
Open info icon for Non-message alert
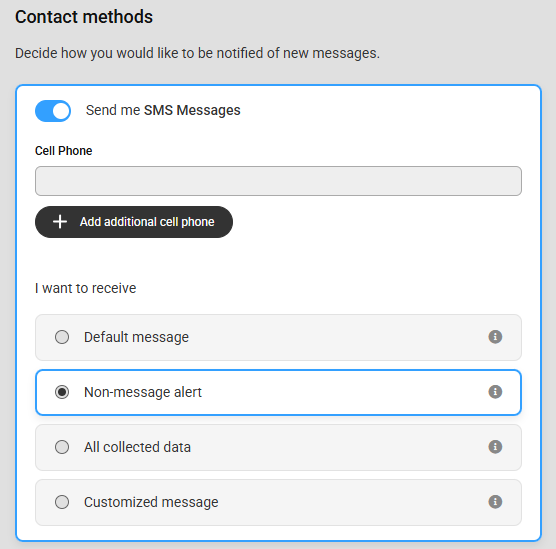[x=495, y=392]
